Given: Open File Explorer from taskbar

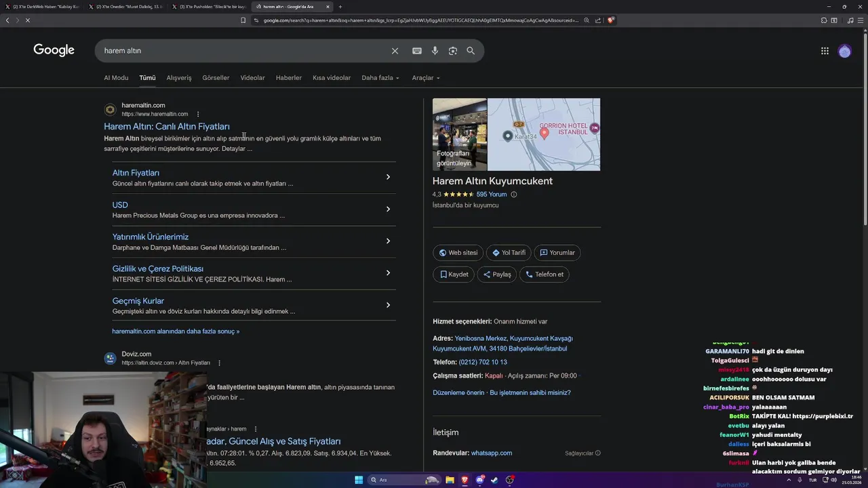Looking at the screenshot, I should pyautogui.click(x=450, y=480).
